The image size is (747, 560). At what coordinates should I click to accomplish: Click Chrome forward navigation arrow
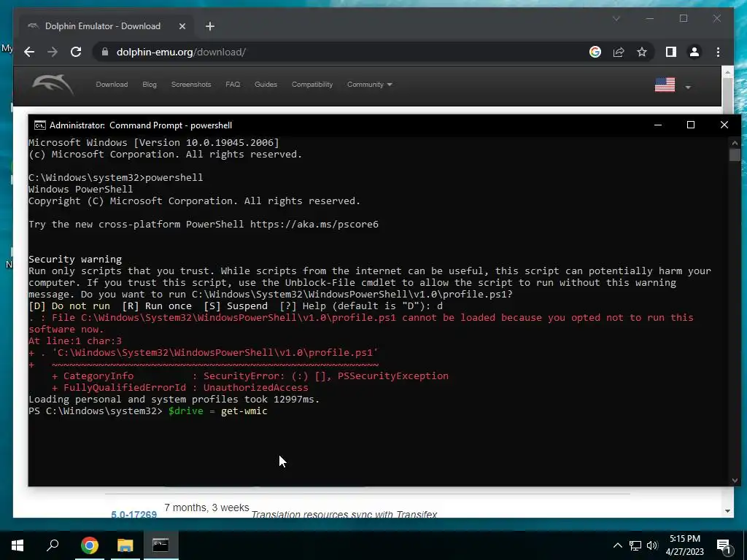point(53,52)
